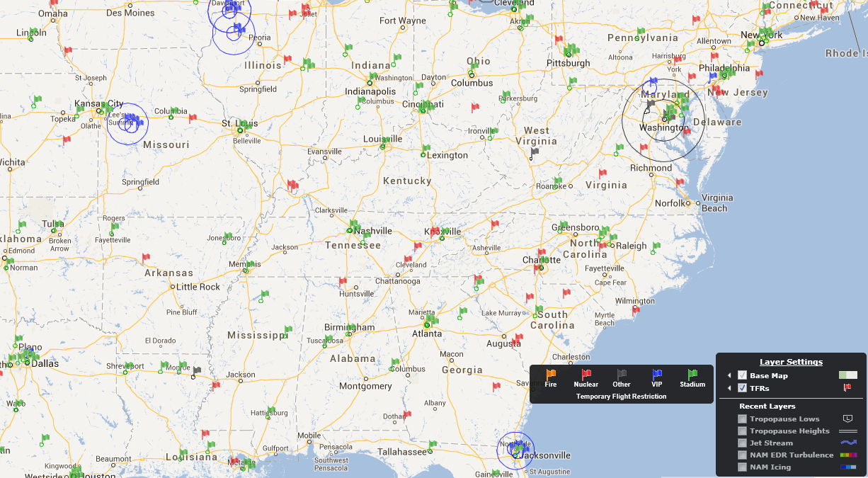Screen dimensions: 868x478
Task: Open the Layer Settings header link
Action: pos(791,362)
